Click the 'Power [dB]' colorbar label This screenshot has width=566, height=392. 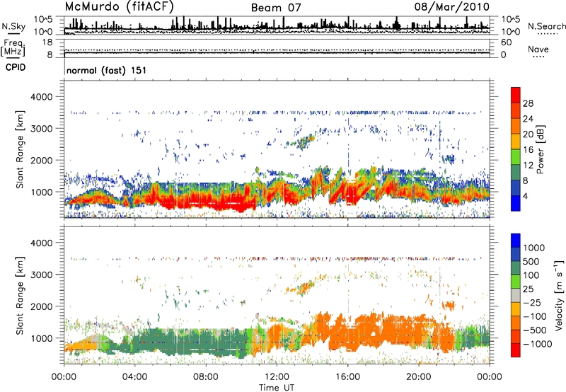click(x=541, y=149)
